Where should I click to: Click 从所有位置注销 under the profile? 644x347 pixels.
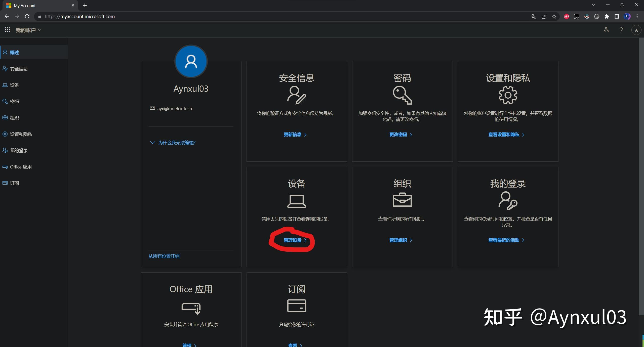pos(164,256)
